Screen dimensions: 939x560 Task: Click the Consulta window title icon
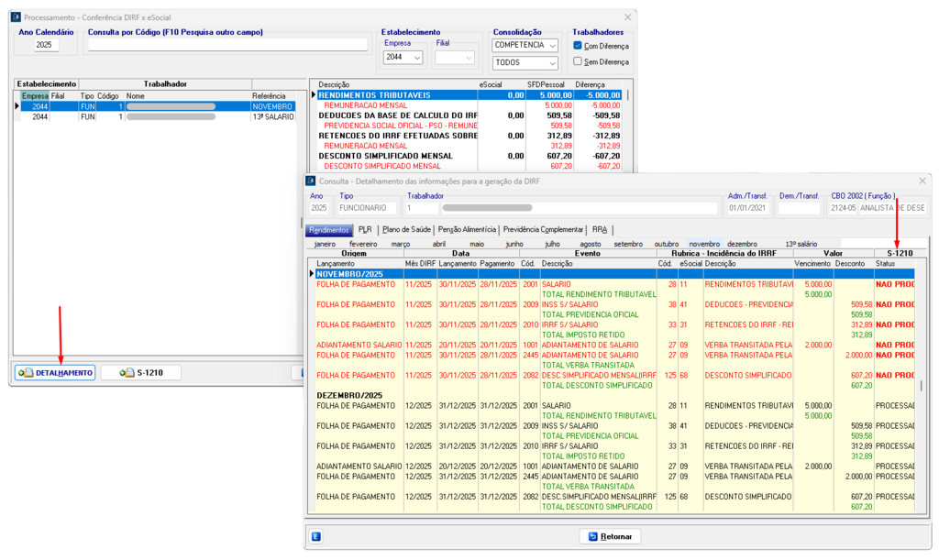(x=311, y=181)
